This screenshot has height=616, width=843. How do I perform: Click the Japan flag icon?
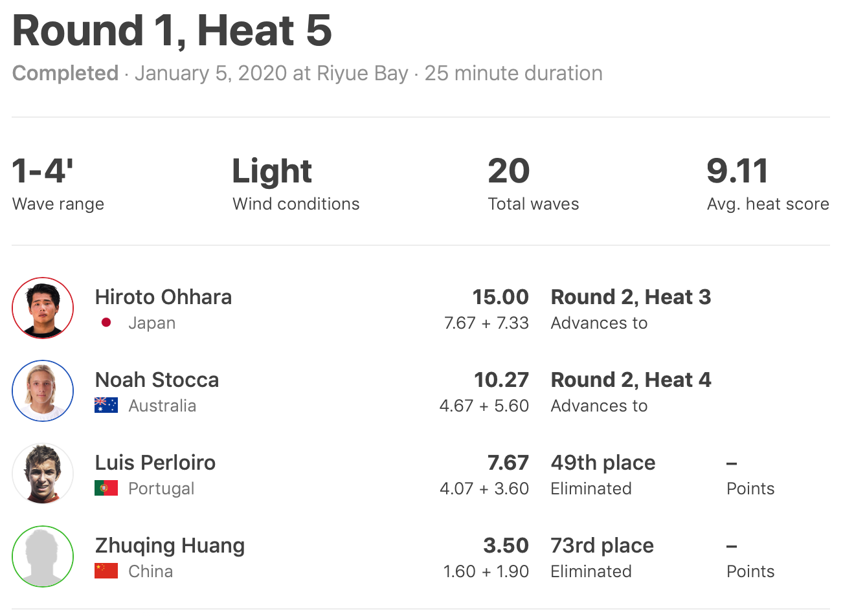(106, 323)
